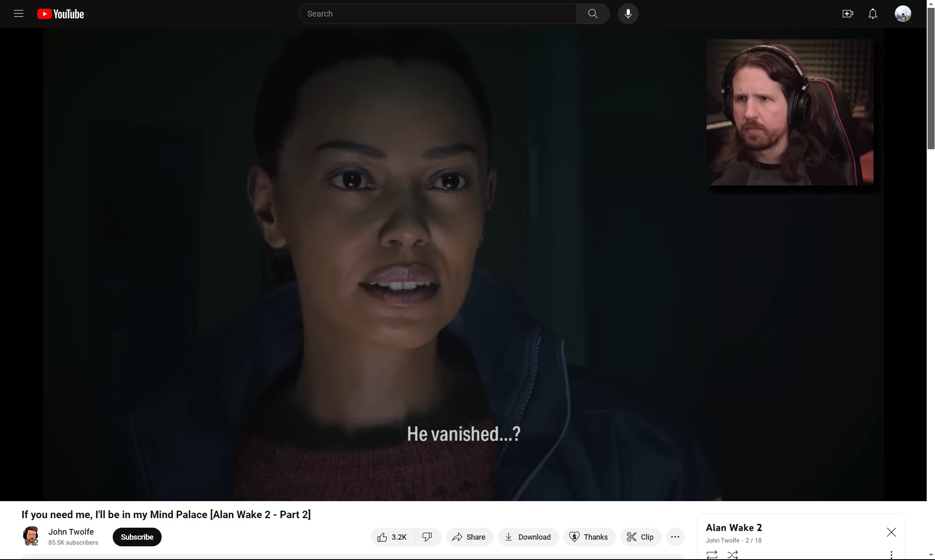This screenshot has height=560, width=935.
Task: Click scrollbar down arrow
Action: tap(931, 555)
